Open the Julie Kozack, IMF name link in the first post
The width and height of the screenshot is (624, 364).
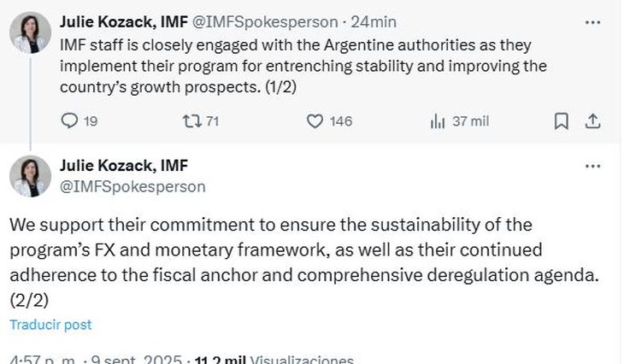click(124, 21)
